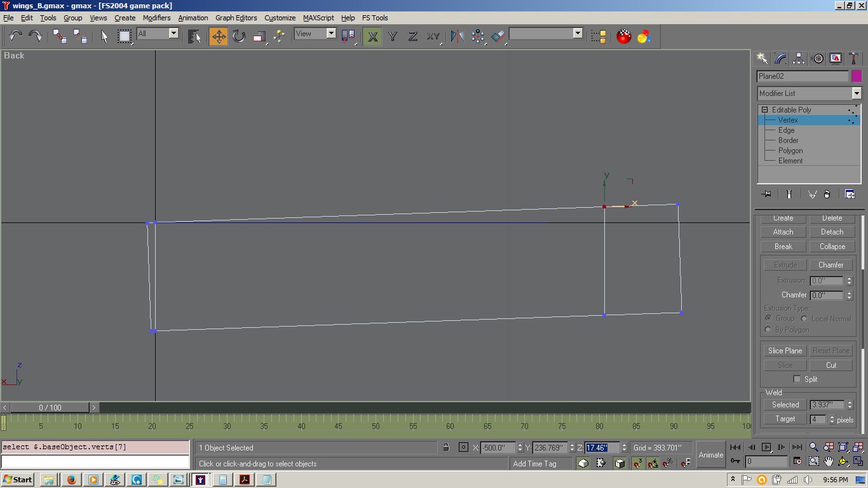Open the File menu
The height and width of the screenshot is (488, 868).
point(8,18)
